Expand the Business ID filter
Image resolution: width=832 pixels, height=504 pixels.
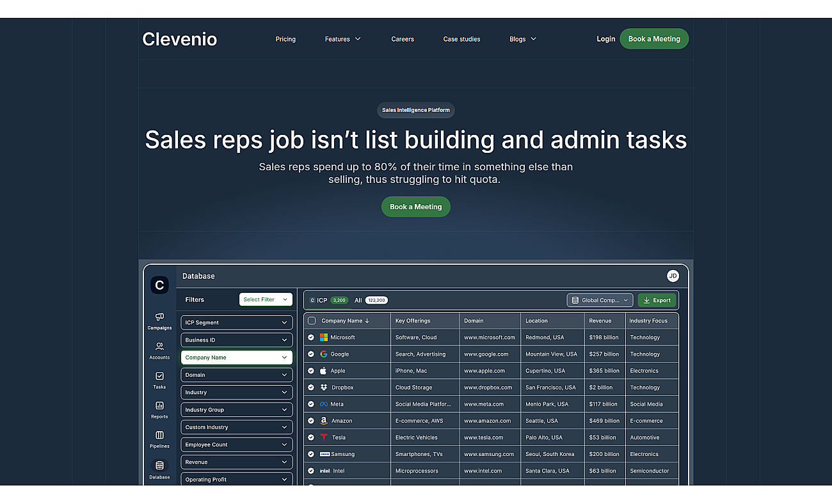tap(237, 340)
